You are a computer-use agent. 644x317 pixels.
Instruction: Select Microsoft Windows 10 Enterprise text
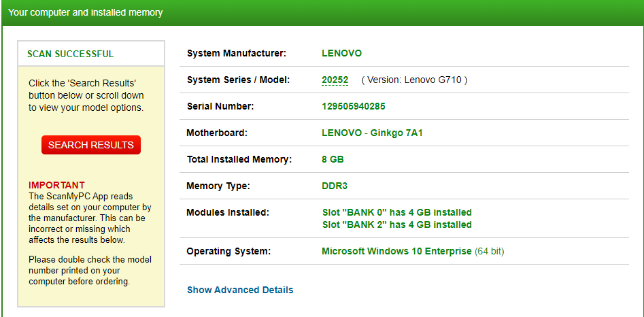396,251
